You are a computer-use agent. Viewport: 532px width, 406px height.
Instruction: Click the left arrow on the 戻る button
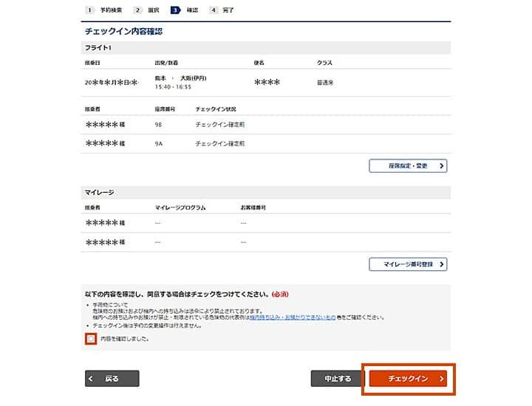pyautogui.click(x=92, y=379)
